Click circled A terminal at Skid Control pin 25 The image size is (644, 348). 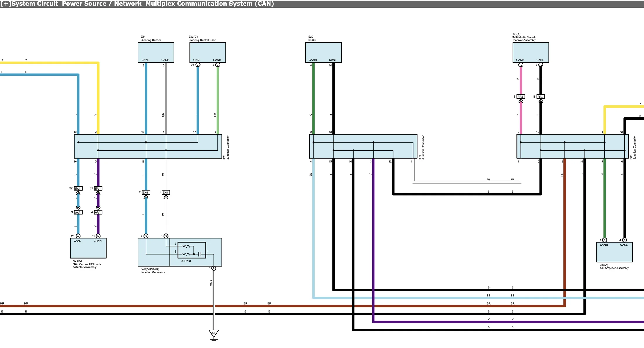pyautogui.click(x=78, y=236)
